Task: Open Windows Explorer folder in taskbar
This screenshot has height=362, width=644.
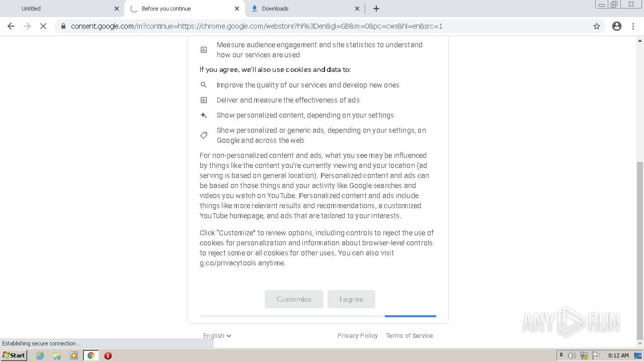Action: [x=57, y=355]
